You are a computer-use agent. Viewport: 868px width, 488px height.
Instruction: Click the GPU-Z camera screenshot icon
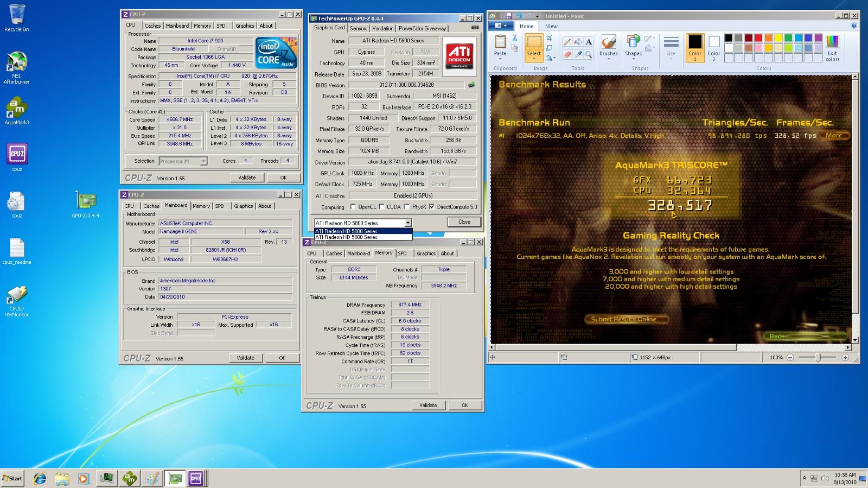click(475, 28)
